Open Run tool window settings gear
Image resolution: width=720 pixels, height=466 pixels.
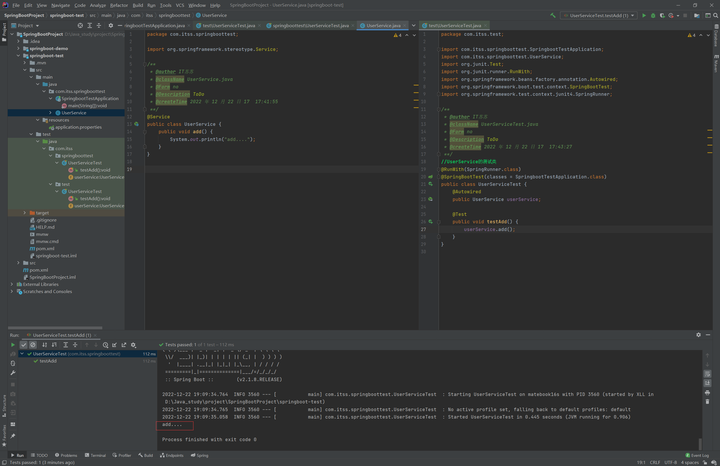pos(698,335)
